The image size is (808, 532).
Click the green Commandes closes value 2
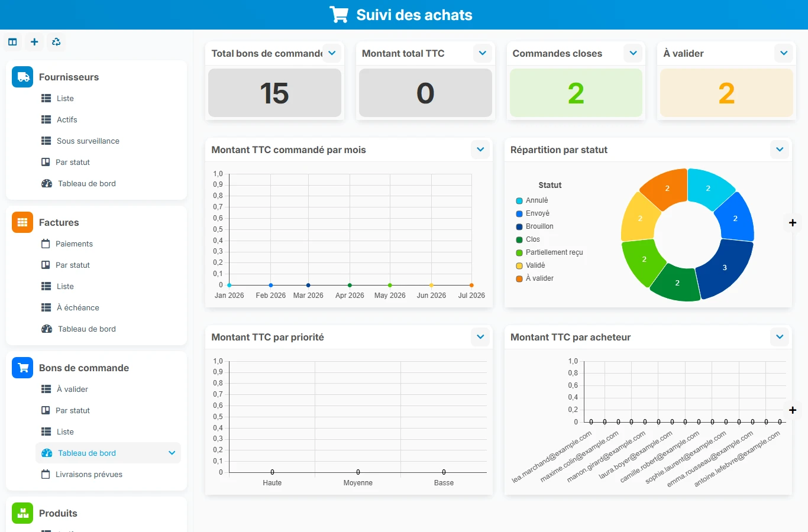coord(576,93)
